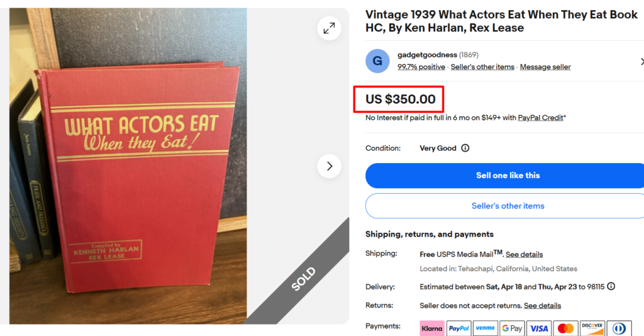Click the seller avatar letter G

[377, 61]
